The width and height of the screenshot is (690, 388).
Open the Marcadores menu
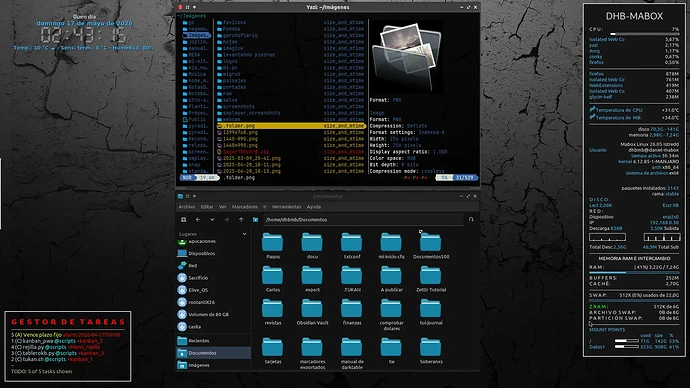coord(245,207)
